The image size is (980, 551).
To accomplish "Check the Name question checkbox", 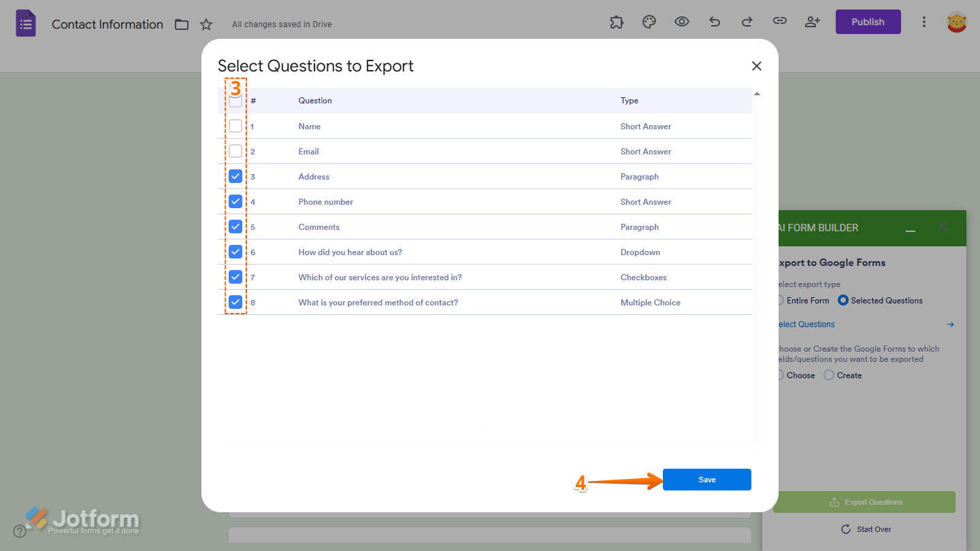I will [235, 126].
